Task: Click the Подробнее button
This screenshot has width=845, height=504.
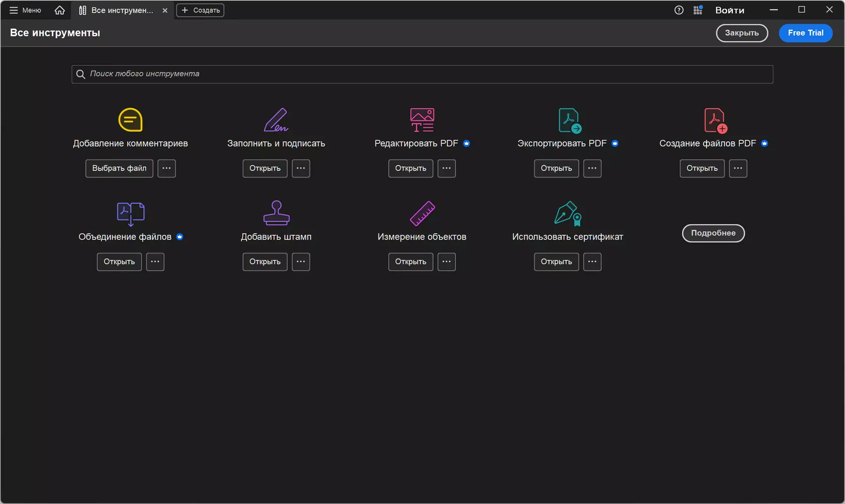Action: [713, 233]
